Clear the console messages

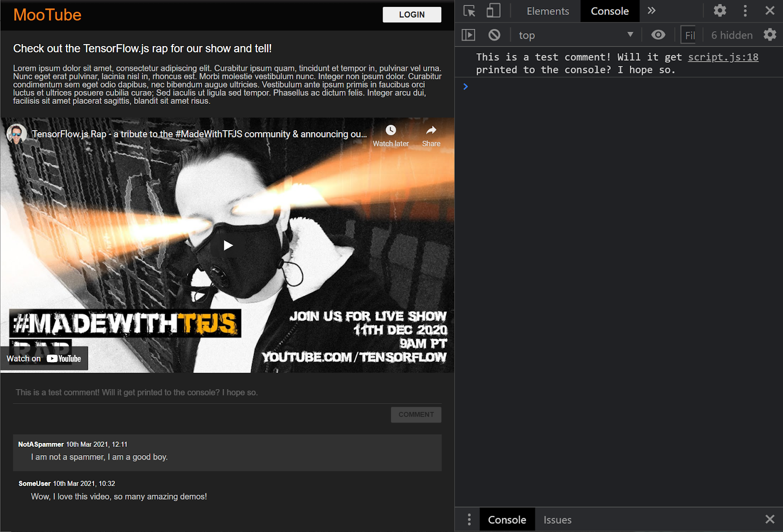pos(494,35)
